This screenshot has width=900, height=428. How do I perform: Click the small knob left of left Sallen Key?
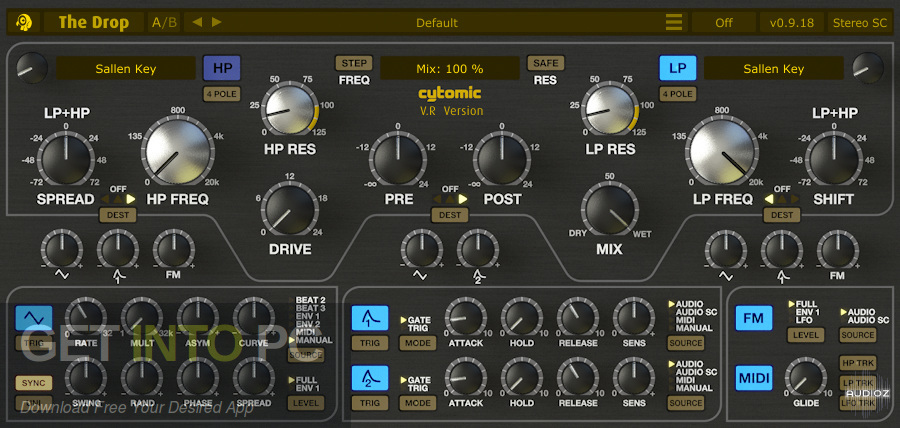(x=32, y=68)
